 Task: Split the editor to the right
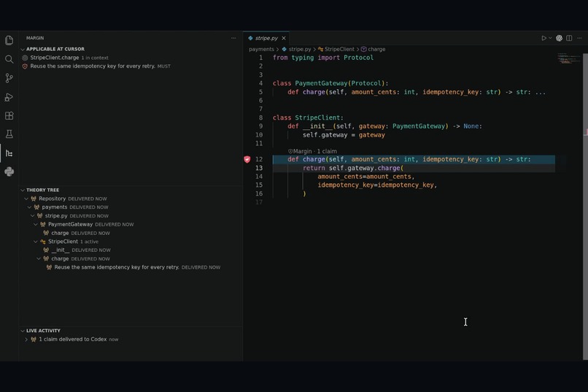[569, 38]
